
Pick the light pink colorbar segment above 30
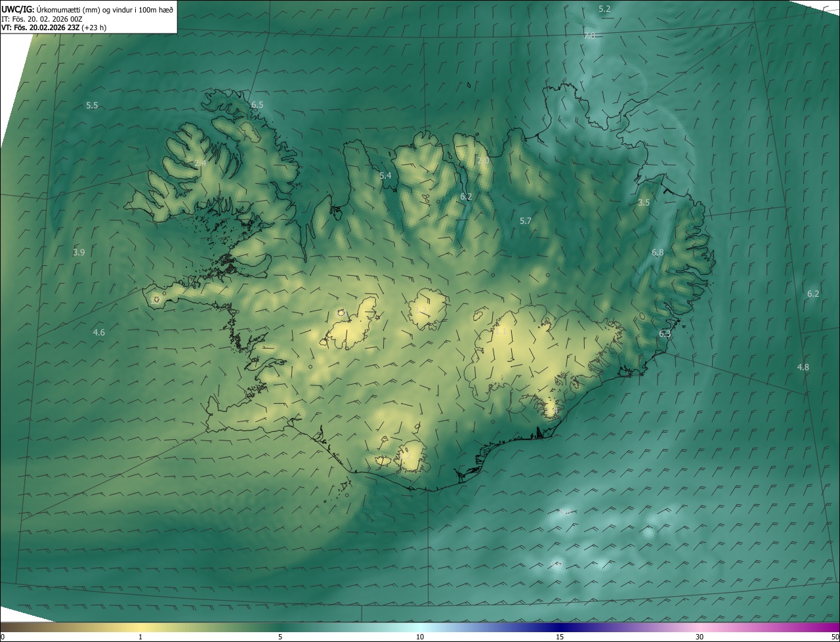click(x=700, y=627)
